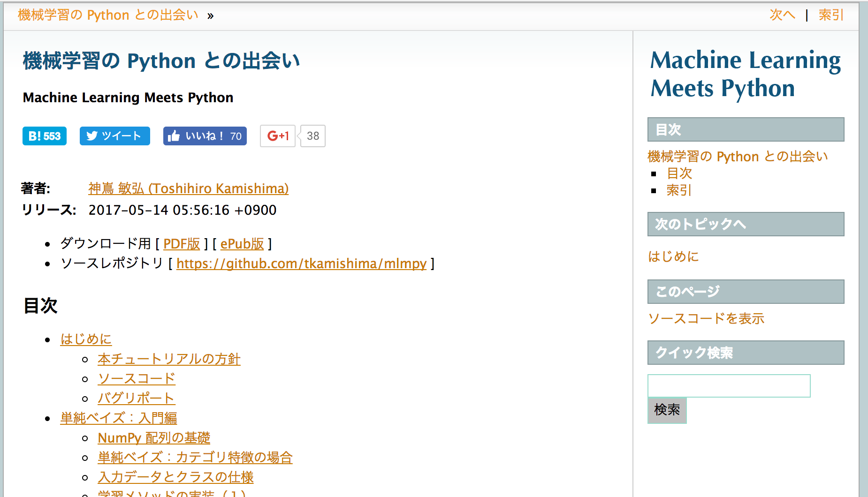Click the release date 2017-05-14 05:56:16 +0900
This screenshot has height=497, width=868.
pyautogui.click(x=183, y=210)
